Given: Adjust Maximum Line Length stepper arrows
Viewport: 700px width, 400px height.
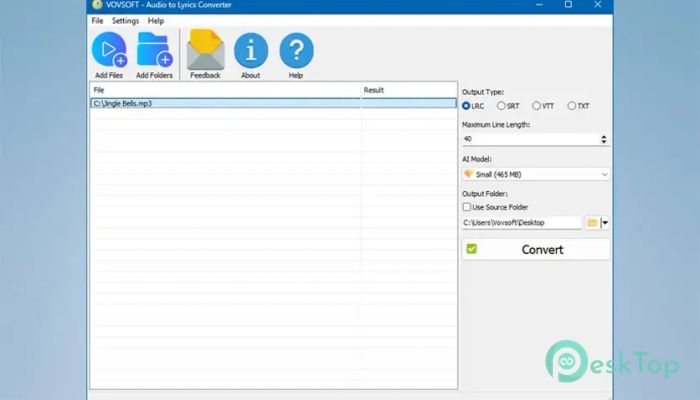Looking at the screenshot, I should tap(604, 139).
